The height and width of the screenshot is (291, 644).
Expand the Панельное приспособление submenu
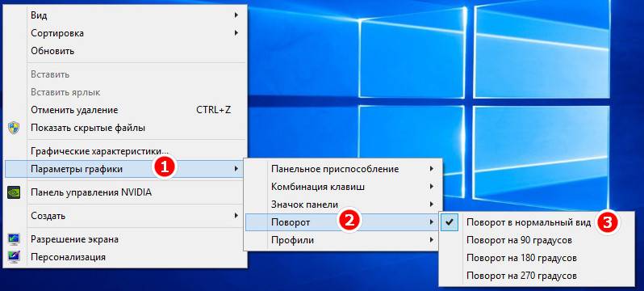coord(343,169)
